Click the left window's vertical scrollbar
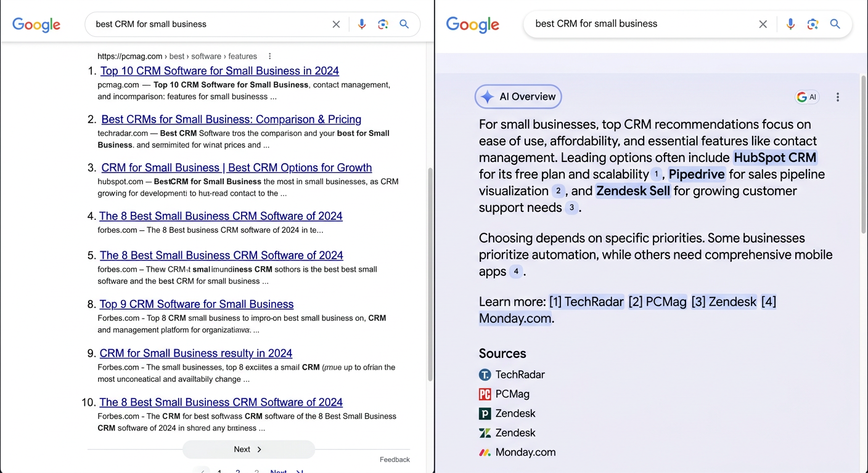868x473 pixels. [430, 274]
